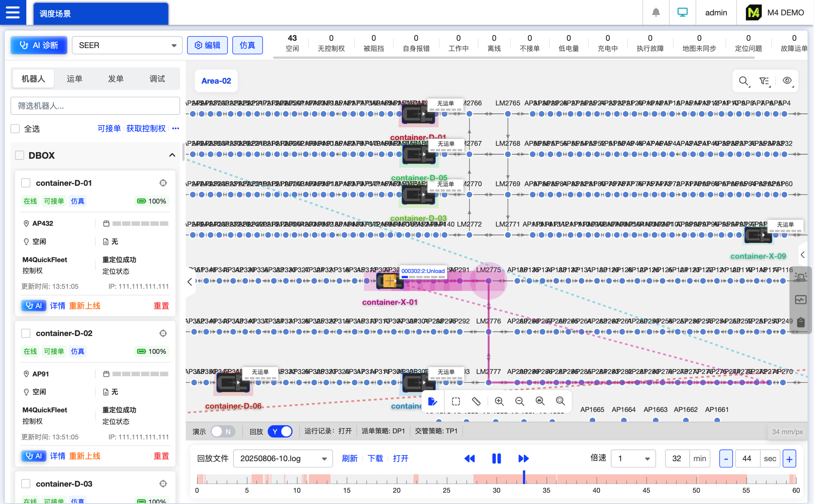Open the map search magnifier tool
Screen dimensions: 814x504
click(743, 81)
